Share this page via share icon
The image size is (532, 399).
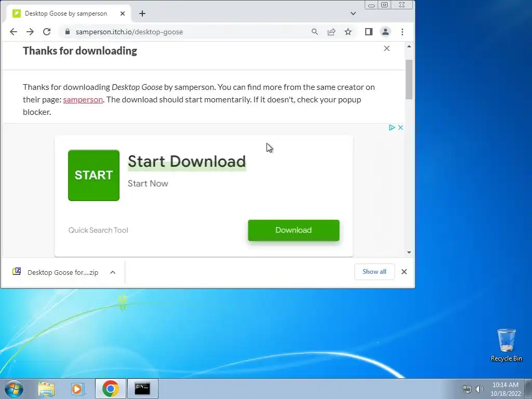click(x=331, y=32)
